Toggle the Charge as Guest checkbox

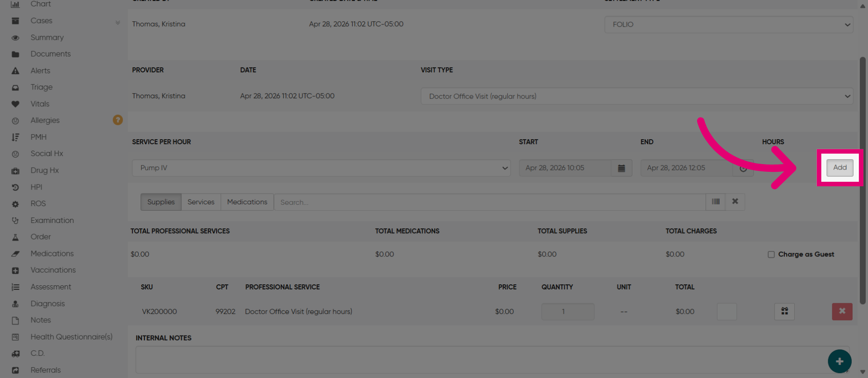[771, 255]
